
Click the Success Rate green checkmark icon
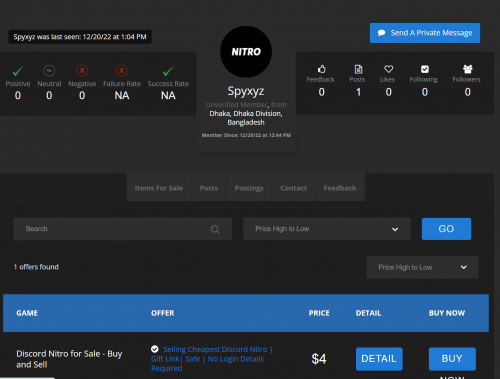[x=168, y=71]
